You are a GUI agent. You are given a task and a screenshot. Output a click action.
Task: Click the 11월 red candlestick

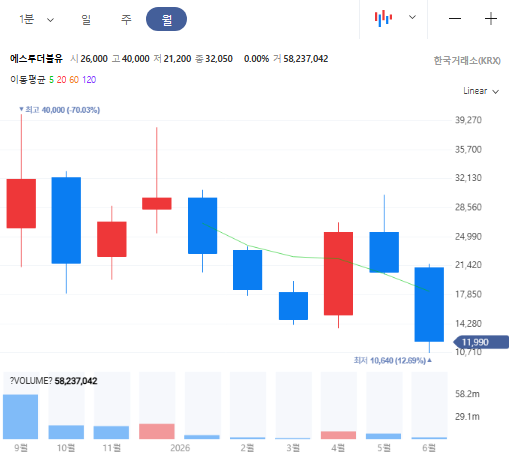(x=112, y=239)
